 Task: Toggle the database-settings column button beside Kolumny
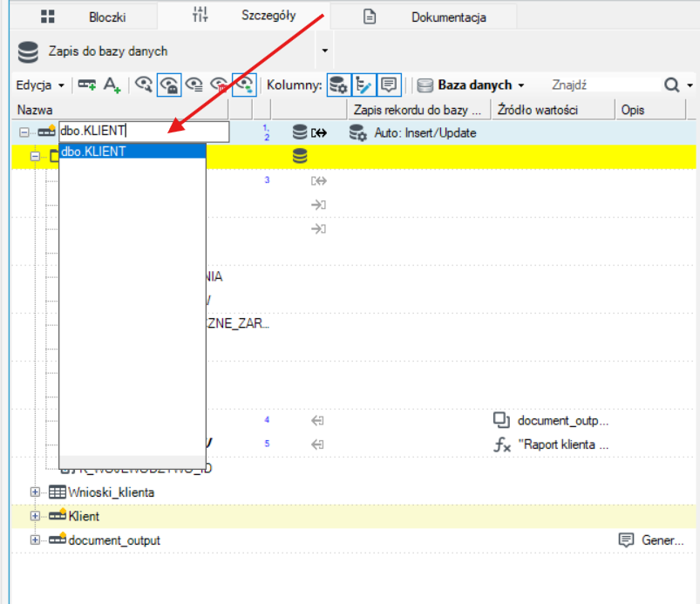coord(339,85)
